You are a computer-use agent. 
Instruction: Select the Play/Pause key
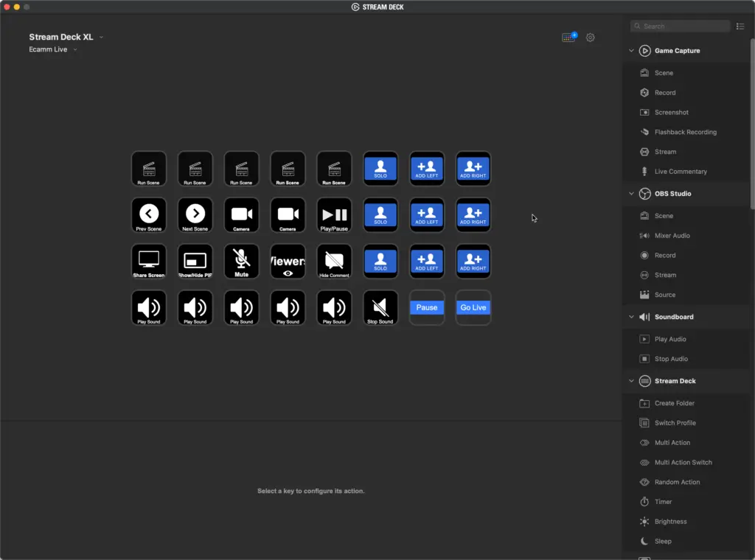[334, 215]
